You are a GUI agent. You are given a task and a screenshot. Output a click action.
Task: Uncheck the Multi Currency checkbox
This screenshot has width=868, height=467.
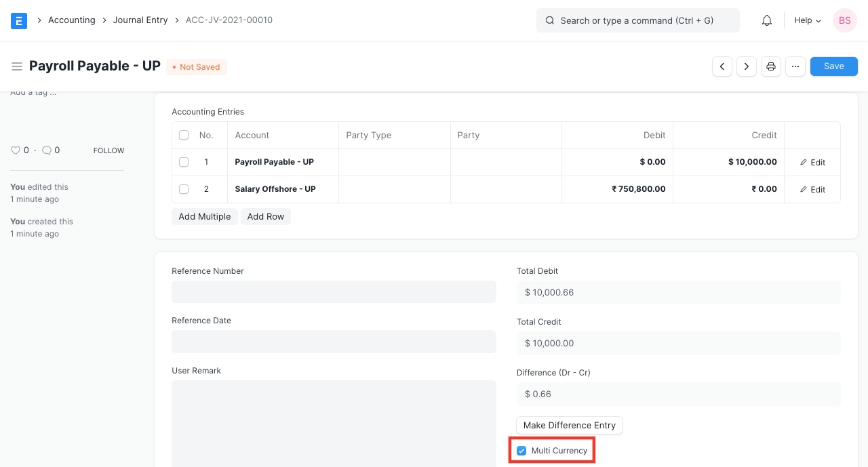point(521,451)
